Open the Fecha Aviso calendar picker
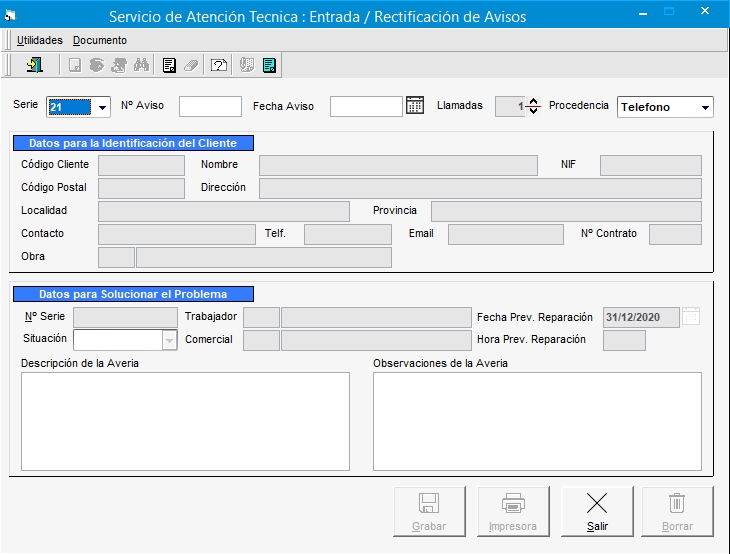Screen dimensions: 730x554 pyautogui.click(x=415, y=106)
